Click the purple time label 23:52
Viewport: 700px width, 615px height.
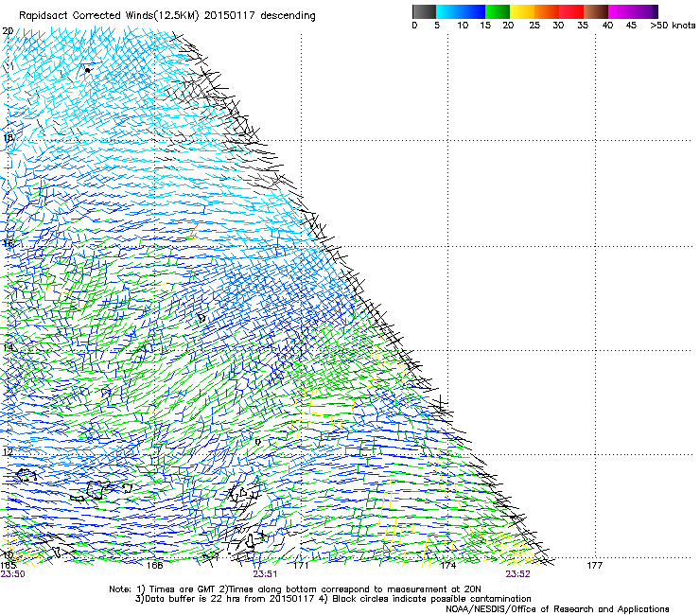tap(517, 574)
